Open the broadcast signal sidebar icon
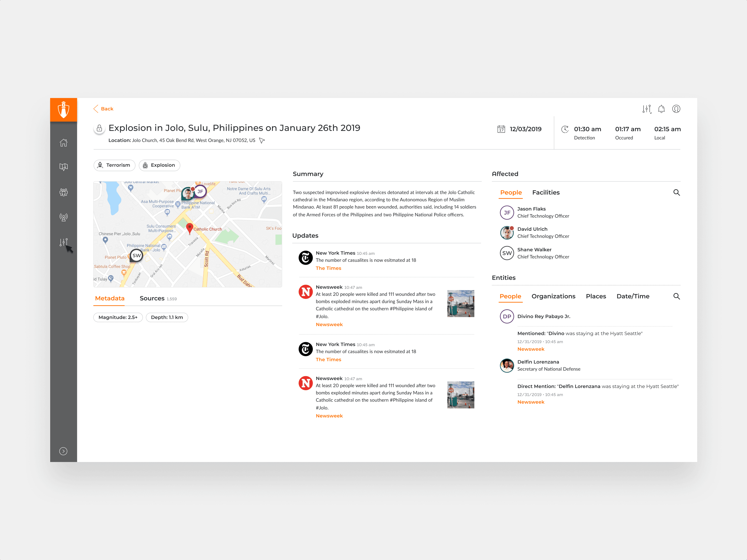 [64, 217]
